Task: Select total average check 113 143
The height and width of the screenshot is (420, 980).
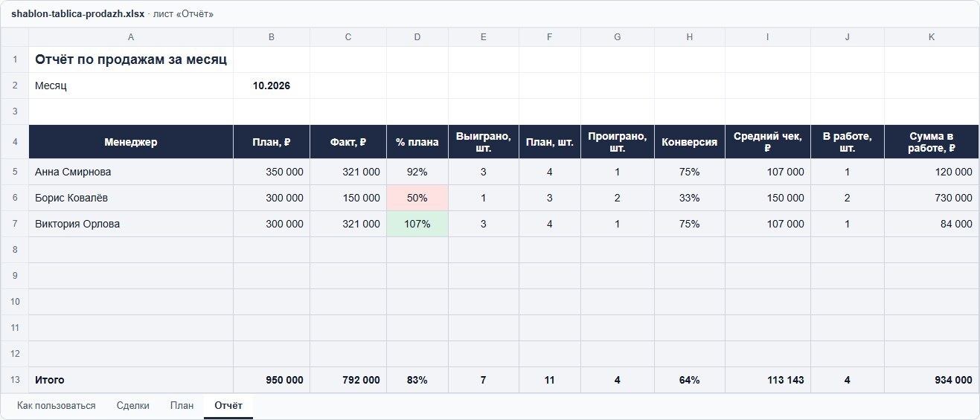Action: click(x=768, y=380)
